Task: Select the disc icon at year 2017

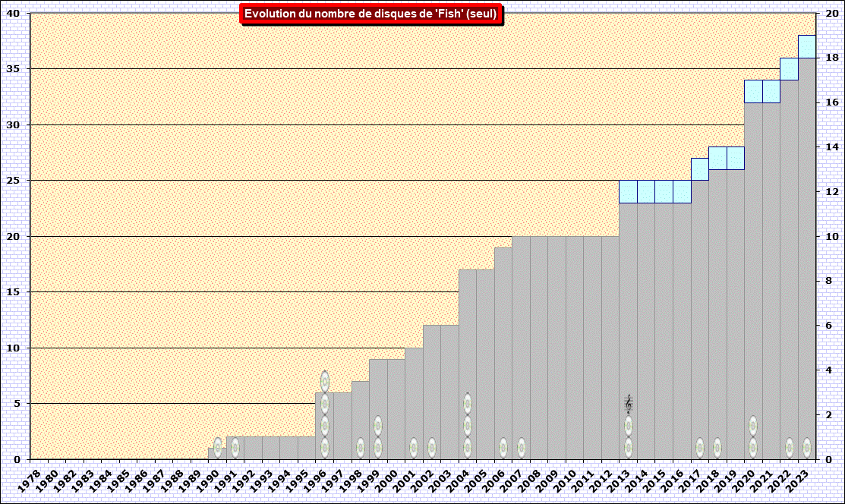Action: pyautogui.click(x=700, y=447)
